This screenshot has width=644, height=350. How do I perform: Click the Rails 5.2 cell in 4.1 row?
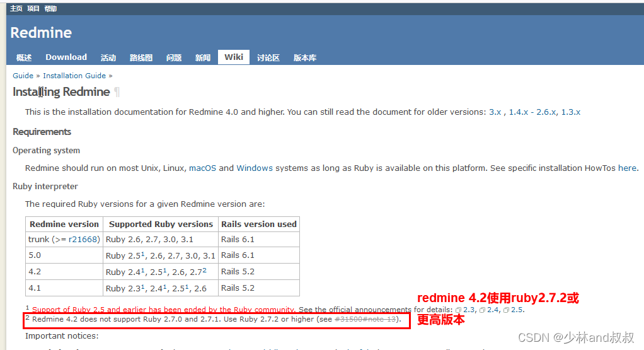tap(259, 288)
